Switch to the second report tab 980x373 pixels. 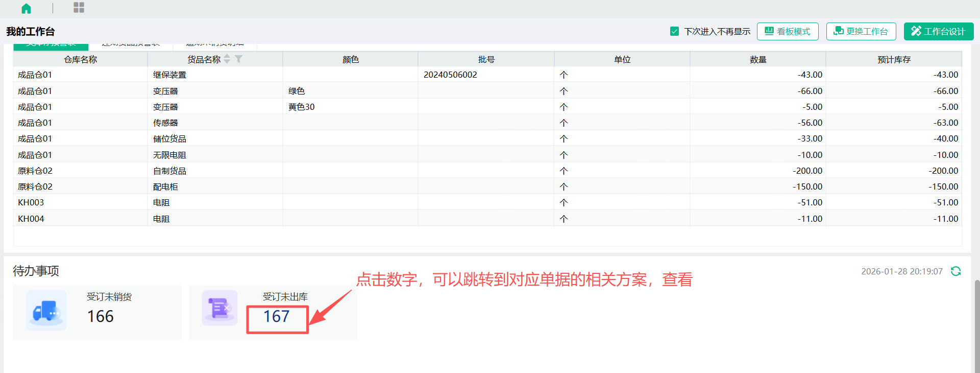[131, 46]
